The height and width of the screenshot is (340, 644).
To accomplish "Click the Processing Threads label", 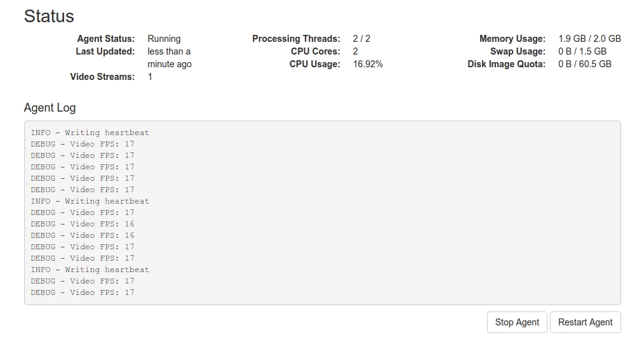I will tap(296, 39).
